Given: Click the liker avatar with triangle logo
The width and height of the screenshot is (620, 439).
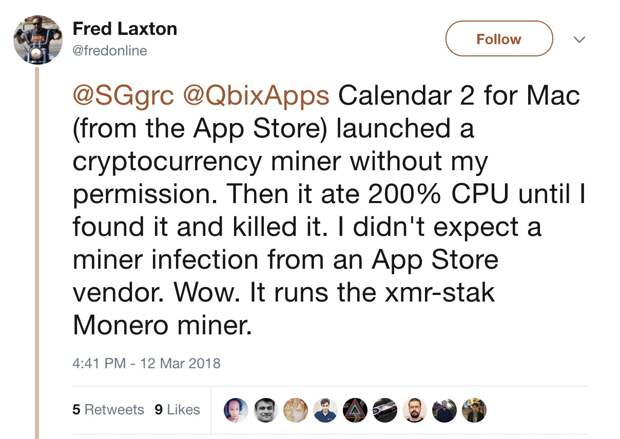Looking at the screenshot, I should click(x=355, y=410).
